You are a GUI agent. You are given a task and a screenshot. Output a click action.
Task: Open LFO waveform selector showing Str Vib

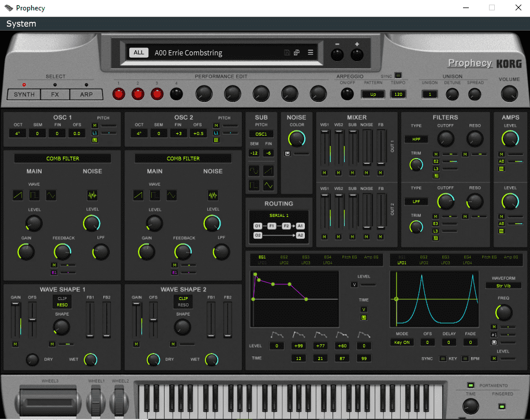[x=503, y=286]
